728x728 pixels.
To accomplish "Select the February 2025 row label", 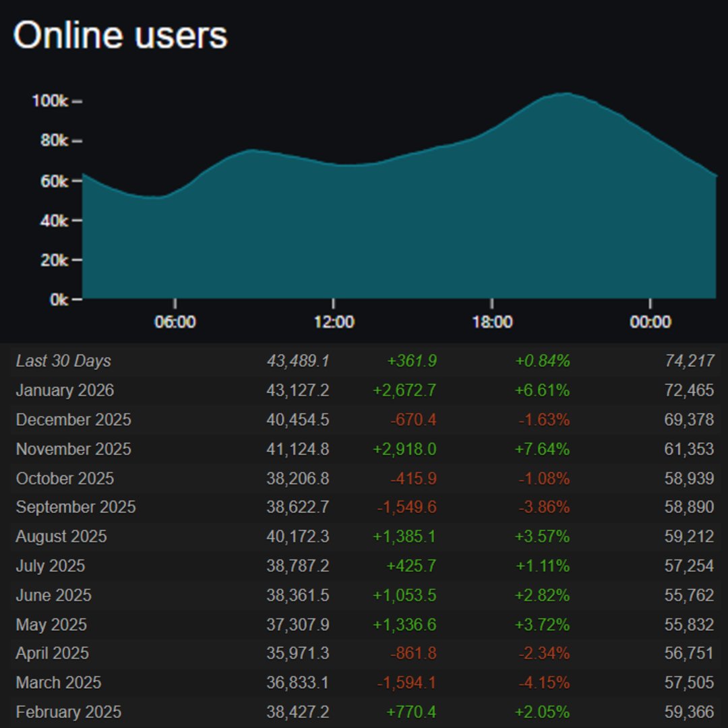I will point(69,712).
